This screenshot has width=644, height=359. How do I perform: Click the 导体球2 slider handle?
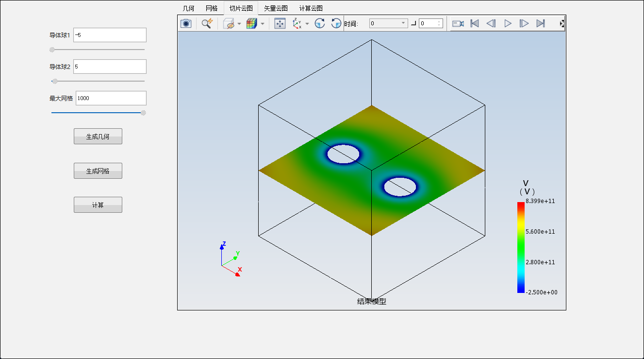(x=55, y=81)
